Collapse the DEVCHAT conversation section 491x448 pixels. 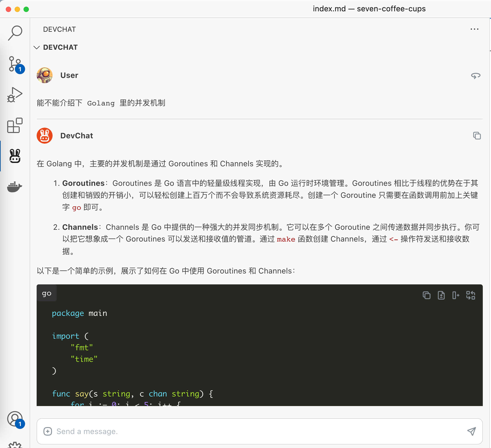(37, 47)
